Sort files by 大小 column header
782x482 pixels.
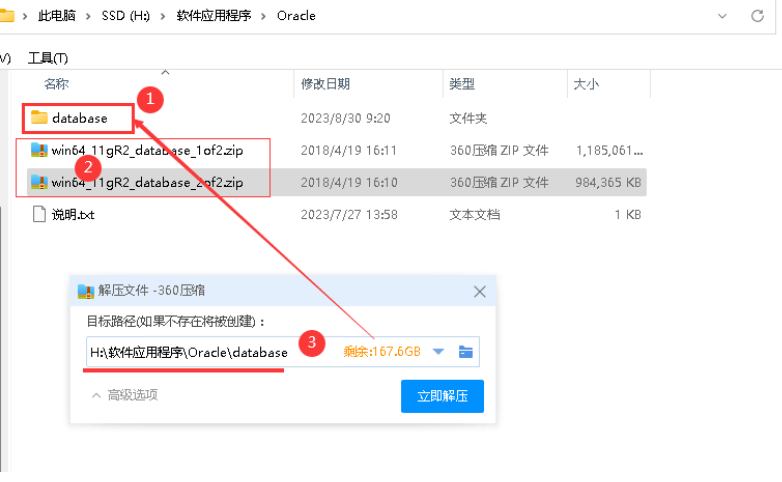tap(586, 85)
